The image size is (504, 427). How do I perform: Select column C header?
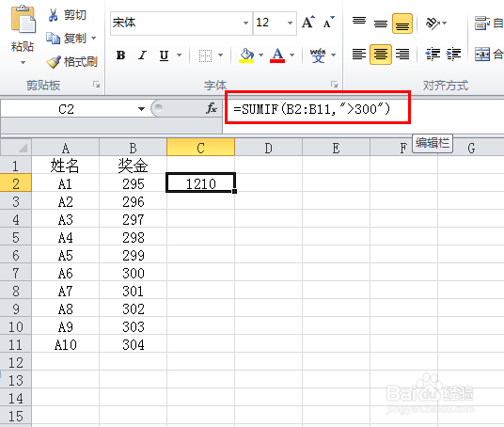[x=201, y=148]
